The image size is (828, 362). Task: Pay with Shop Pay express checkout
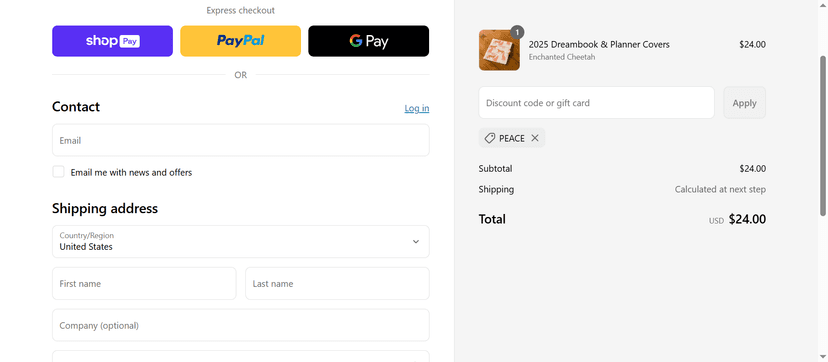112,41
